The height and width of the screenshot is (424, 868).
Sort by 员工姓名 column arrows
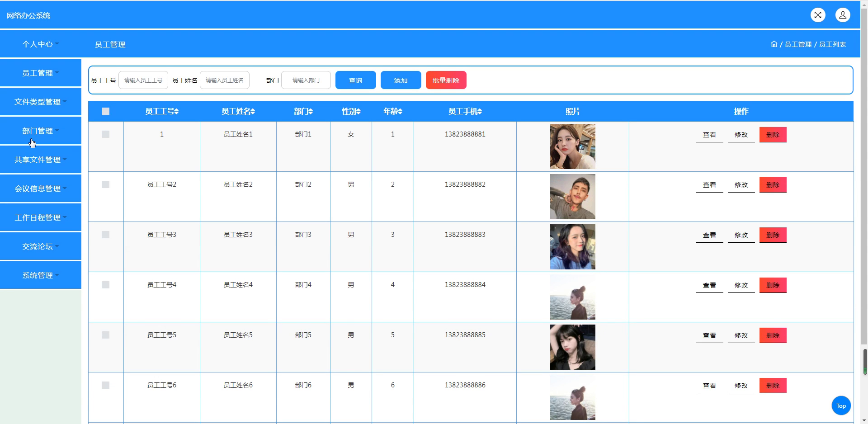253,112
